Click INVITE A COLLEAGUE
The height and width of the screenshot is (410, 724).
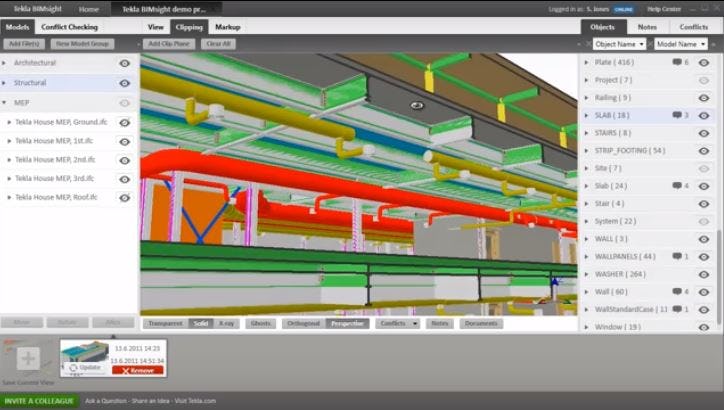(x=39, y=401)
